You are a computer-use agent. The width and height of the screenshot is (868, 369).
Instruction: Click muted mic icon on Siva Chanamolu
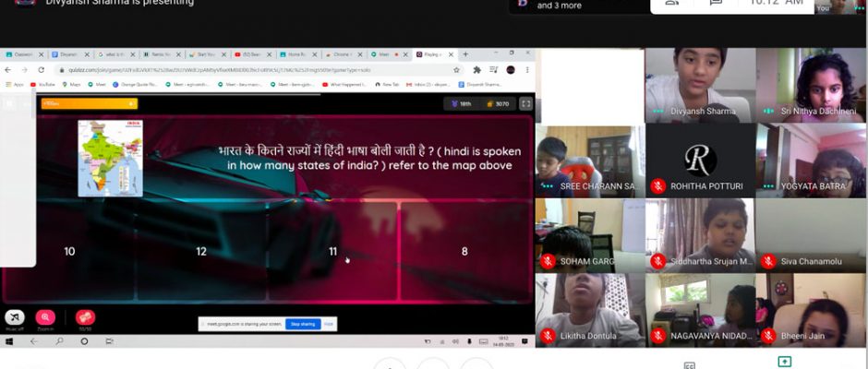click(768, 261)
